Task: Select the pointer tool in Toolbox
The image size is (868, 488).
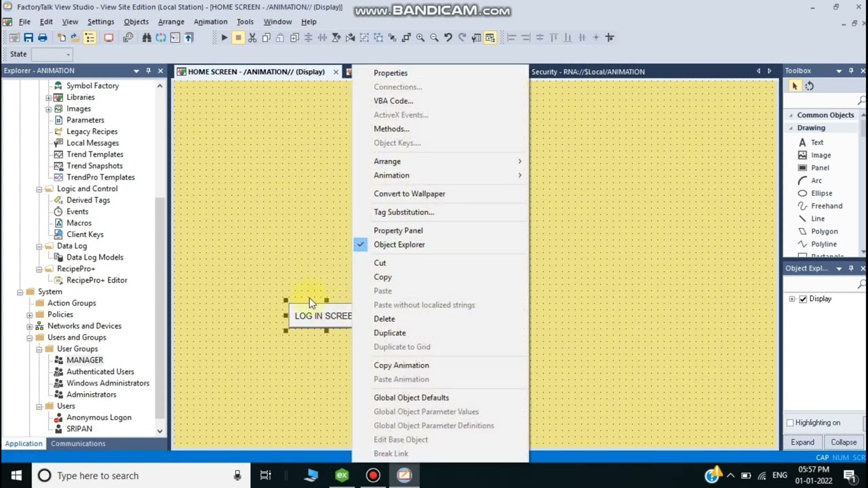Action: (795, 86)
